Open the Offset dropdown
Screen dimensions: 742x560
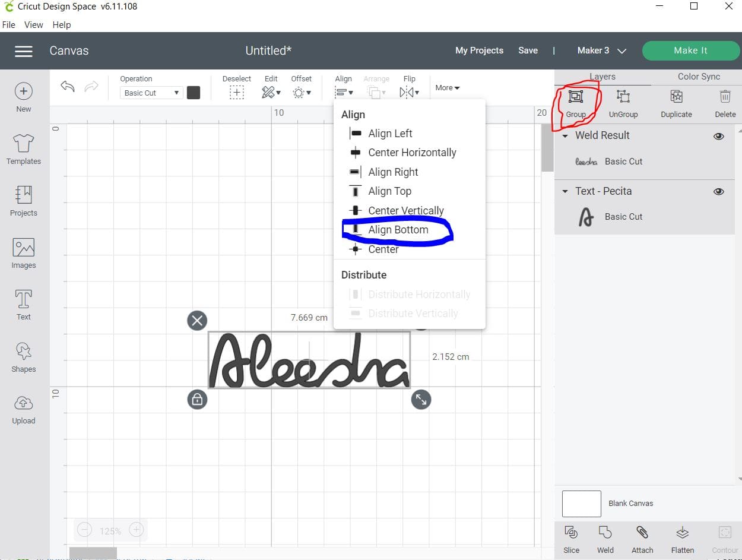[x=301, y=93]
